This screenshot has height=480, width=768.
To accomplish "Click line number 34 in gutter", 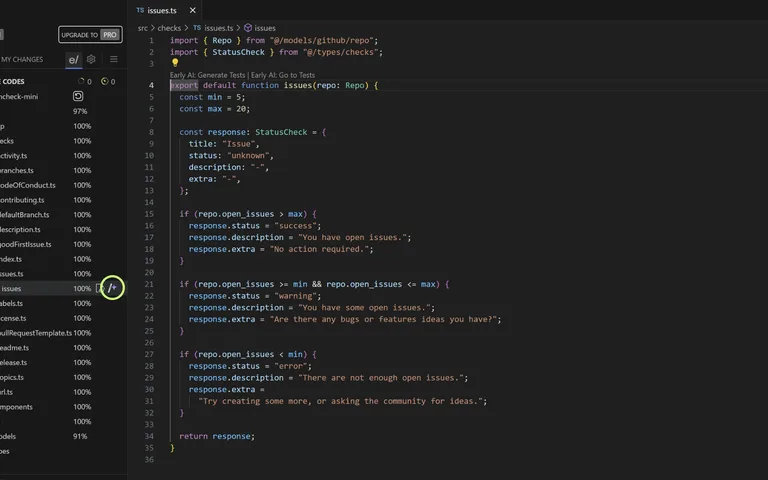I will 149,436.
